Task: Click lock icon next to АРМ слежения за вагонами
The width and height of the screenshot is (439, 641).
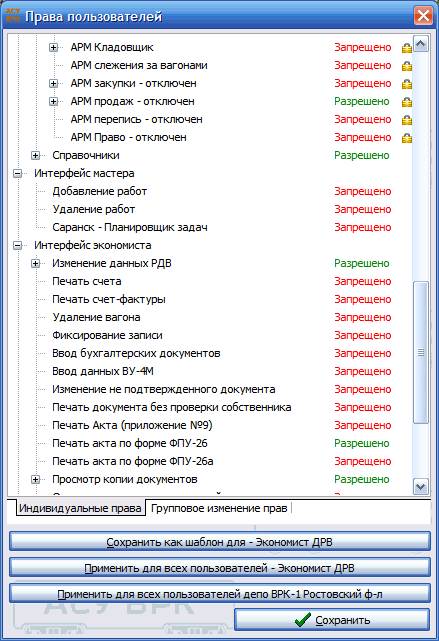Action: 406,66
